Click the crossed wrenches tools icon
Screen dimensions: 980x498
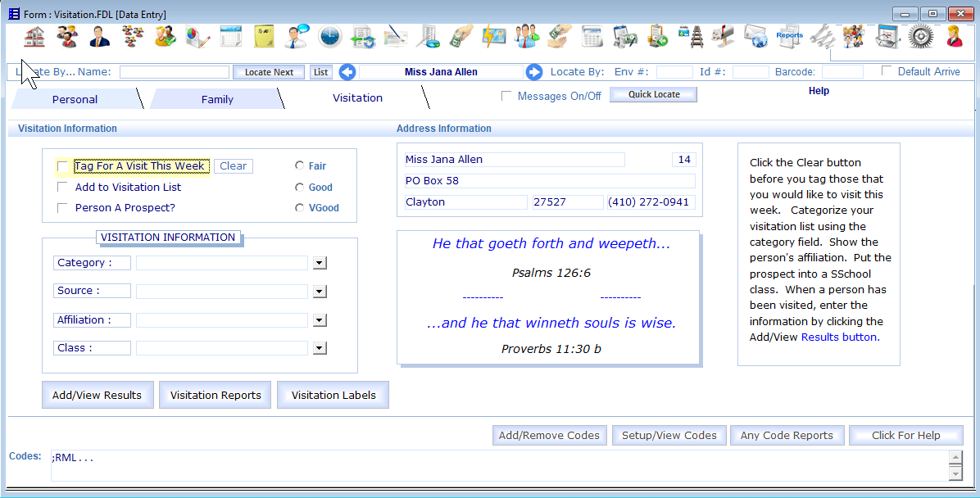(x=822, y=37)
